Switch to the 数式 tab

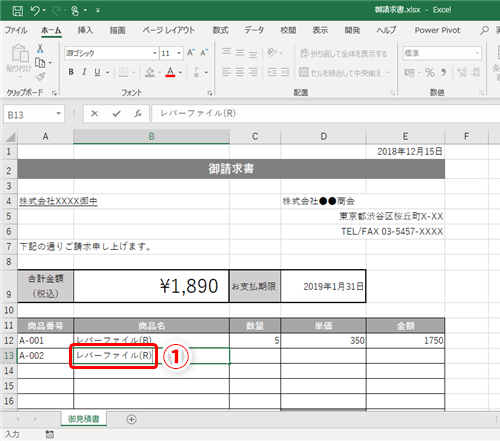[220, 30]
